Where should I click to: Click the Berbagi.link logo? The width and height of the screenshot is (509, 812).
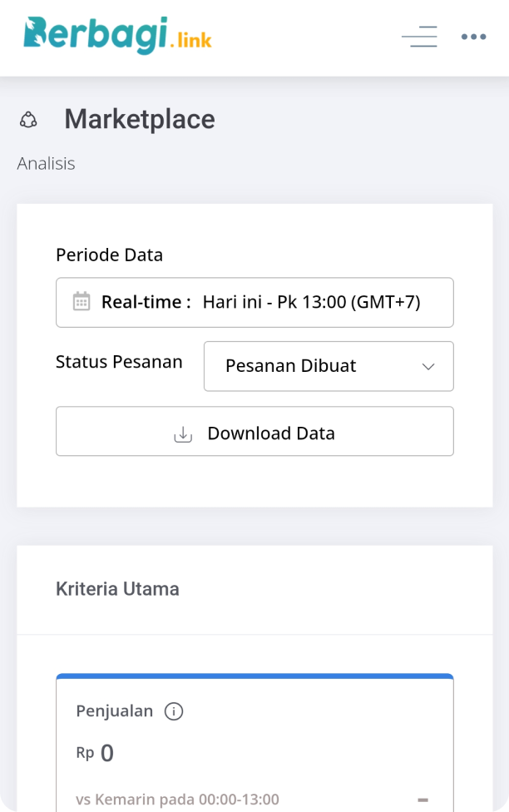[x=117, y=35]
